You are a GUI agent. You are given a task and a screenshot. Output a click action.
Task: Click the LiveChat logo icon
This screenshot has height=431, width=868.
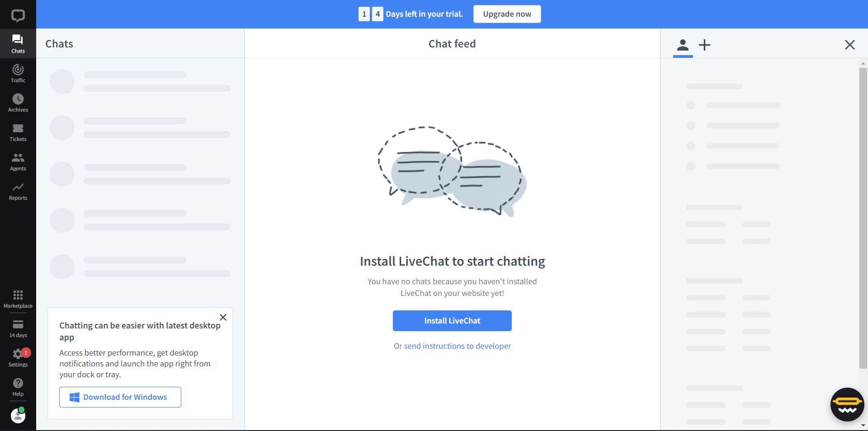pos(18,15)
